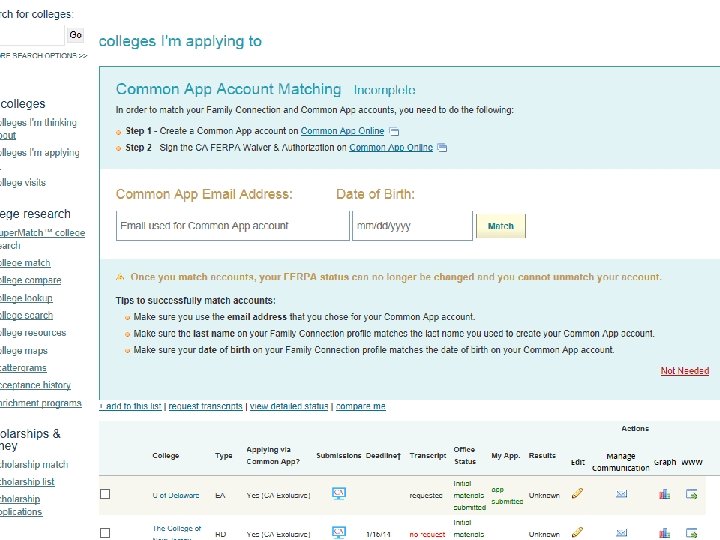Open more search options link
Viewport: 720px width, 540px height.
(x=43, y=56)
